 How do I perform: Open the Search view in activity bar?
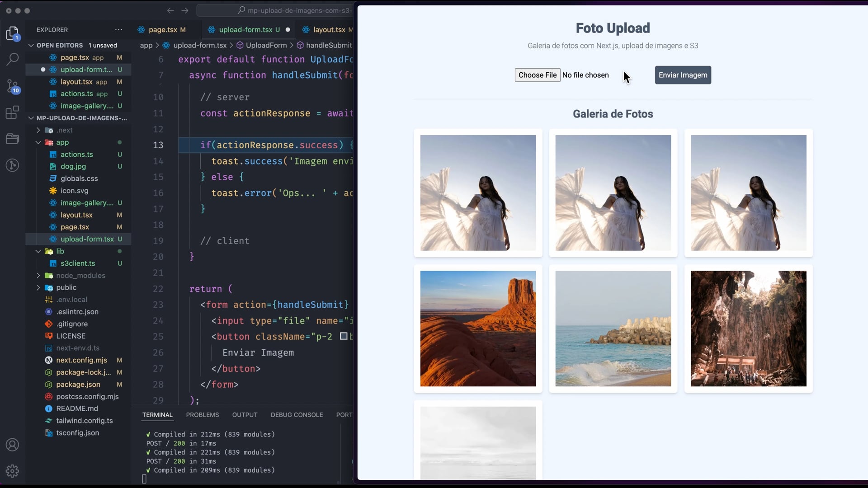click(x=12, y=59)
